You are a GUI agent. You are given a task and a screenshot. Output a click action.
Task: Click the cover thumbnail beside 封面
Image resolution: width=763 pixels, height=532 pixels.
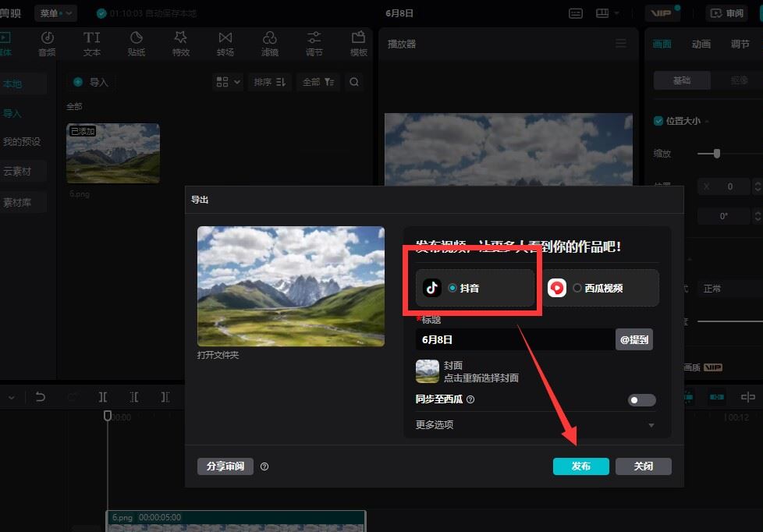coord(428,371)
